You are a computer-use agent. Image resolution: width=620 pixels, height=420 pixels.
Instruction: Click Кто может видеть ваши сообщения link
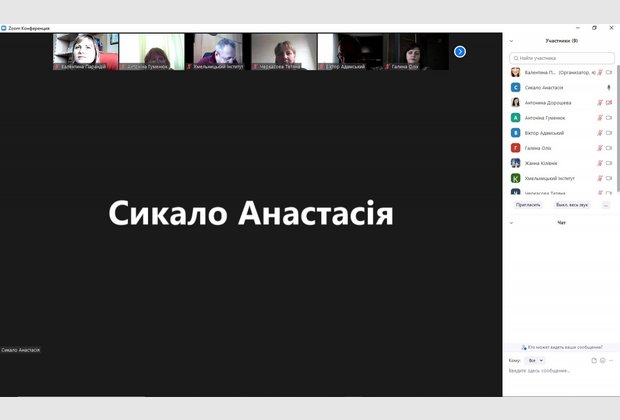coord(562,347)
